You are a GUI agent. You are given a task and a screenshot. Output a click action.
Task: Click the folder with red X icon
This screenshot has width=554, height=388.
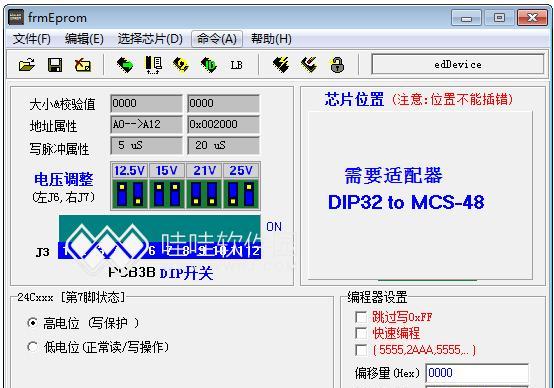(x=83, y=65)
